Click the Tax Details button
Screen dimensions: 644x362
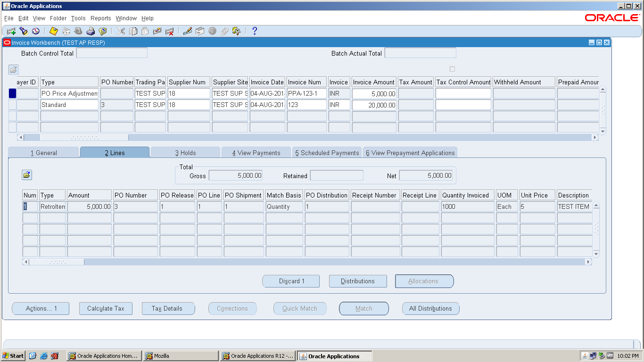coord(168,308)
